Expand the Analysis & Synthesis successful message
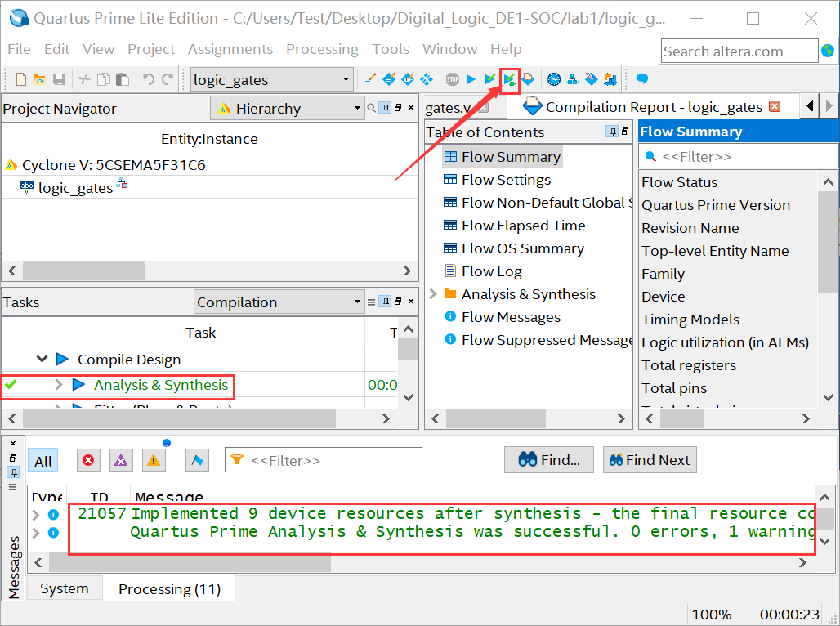840x626 pixels. click(x=36, y=533)
